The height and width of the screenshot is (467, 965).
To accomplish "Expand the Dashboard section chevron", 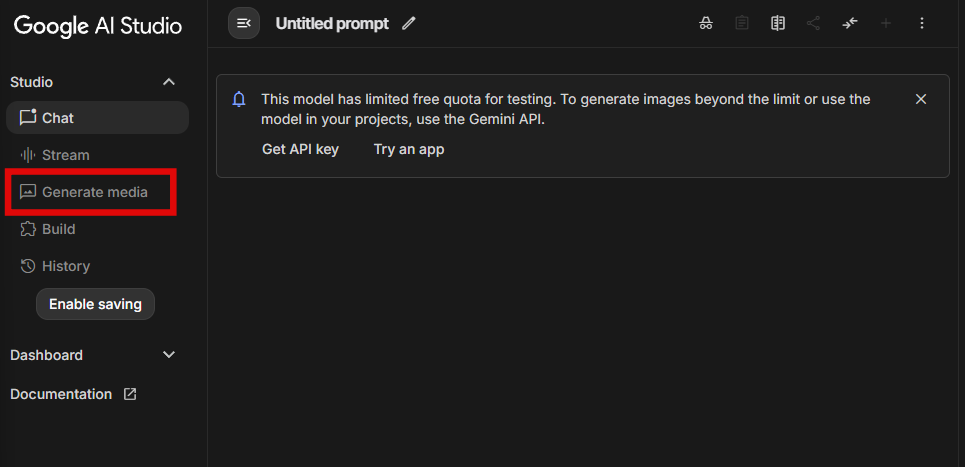I will click(169, 355).
